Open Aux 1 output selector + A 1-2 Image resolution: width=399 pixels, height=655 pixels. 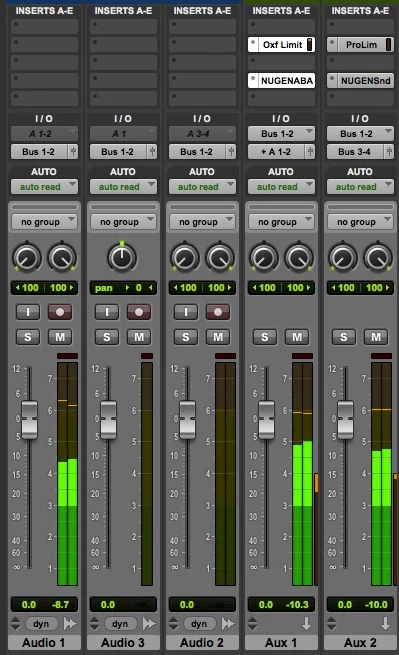coord(276,152)
